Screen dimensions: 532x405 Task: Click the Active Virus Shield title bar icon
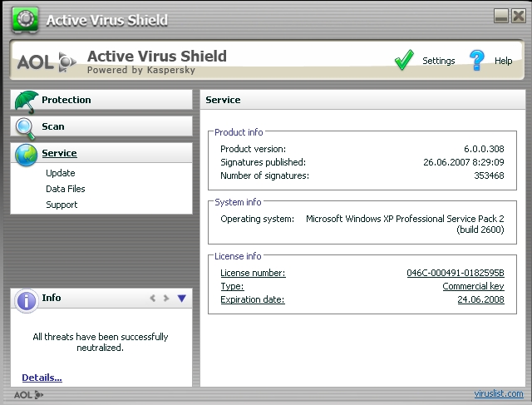point(28,20)
